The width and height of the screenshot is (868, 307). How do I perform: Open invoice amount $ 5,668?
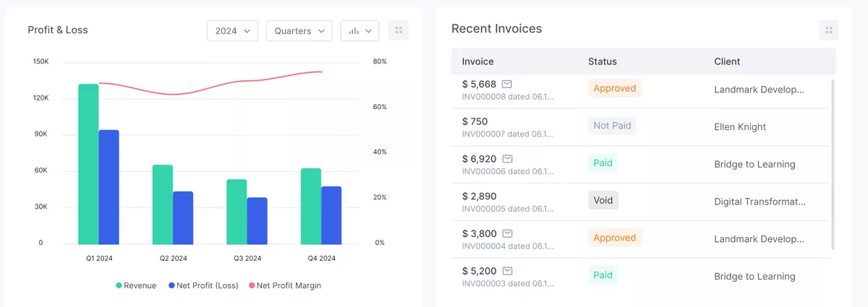(480, 84)
